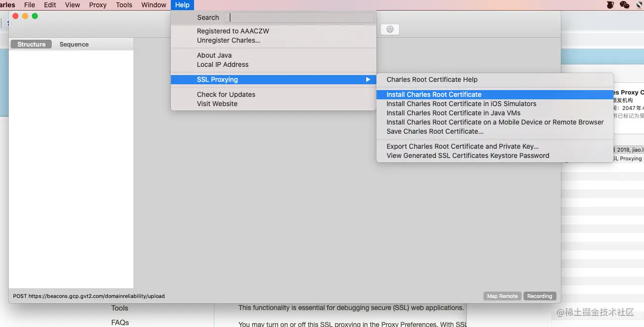Choose Install Charles Root Certificate

(495, 94)
